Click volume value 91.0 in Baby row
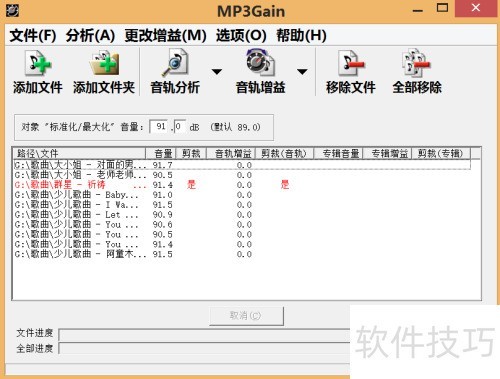 point(163,195)
